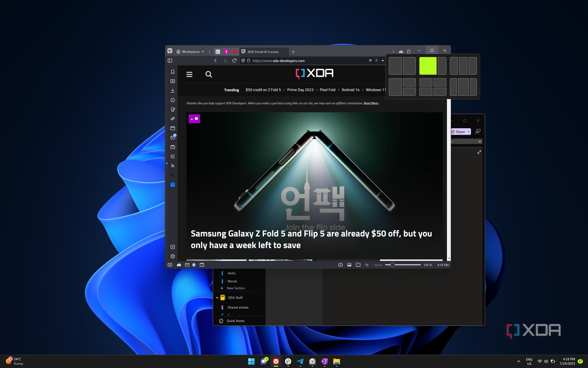588x368 pixels.
Task: Open the Window panel icon
Action: 172,128
